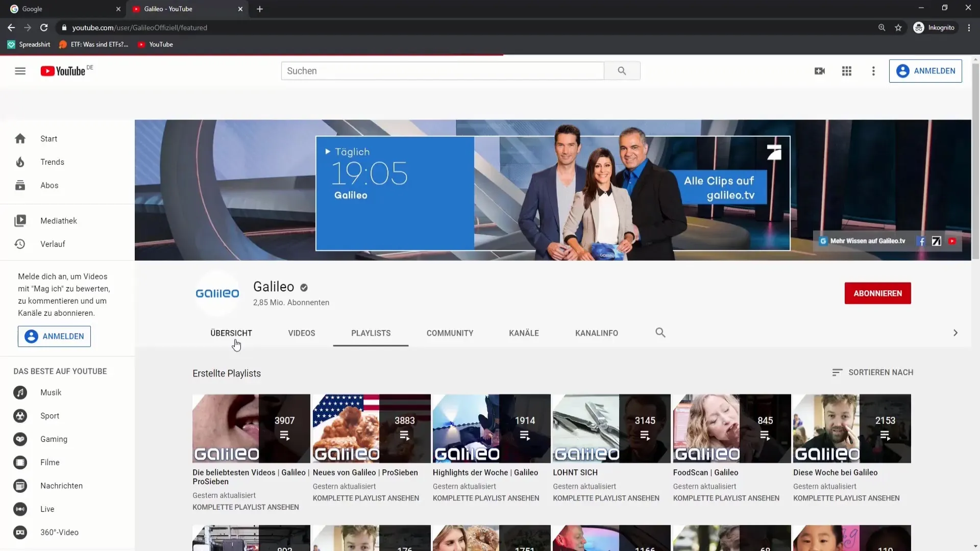Viewport: 980px width, 551px height.
Task: Click ABONNIEREN subscribe button
Action: 877,293
